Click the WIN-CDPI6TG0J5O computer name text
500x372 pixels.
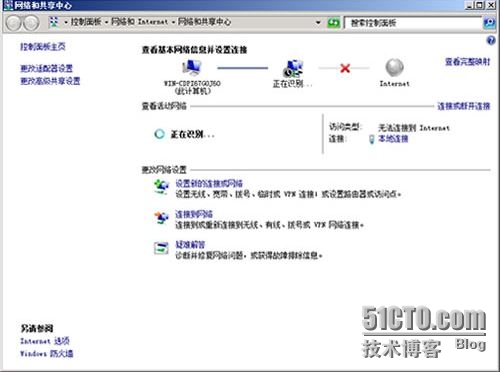(x=192, y=83)
